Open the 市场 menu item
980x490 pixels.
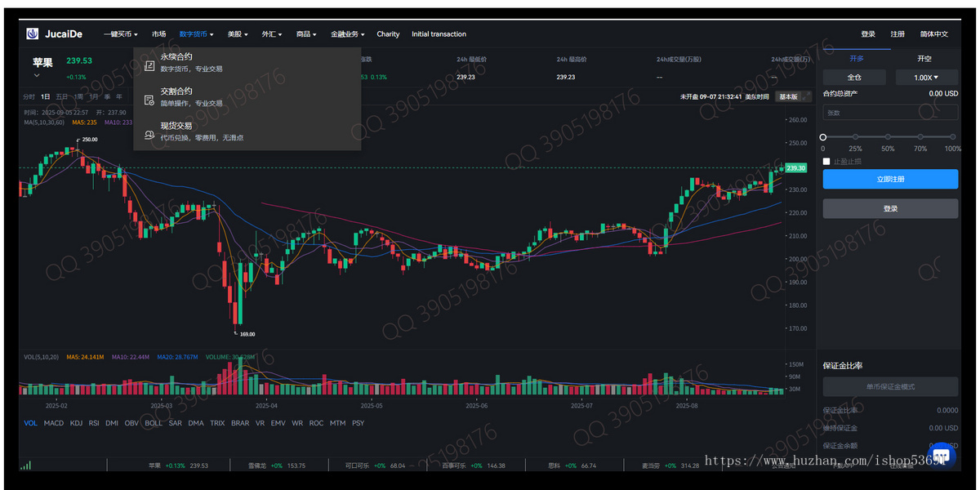click(158, 34)
